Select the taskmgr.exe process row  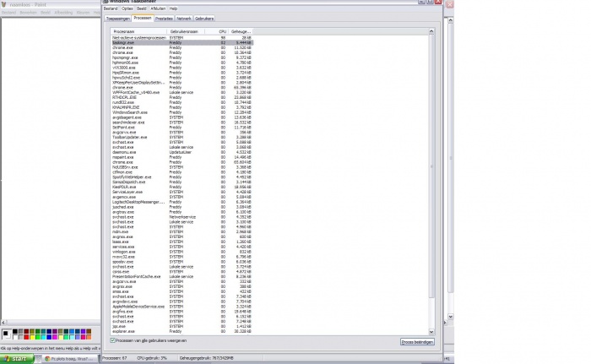click(x=182, y=42)
